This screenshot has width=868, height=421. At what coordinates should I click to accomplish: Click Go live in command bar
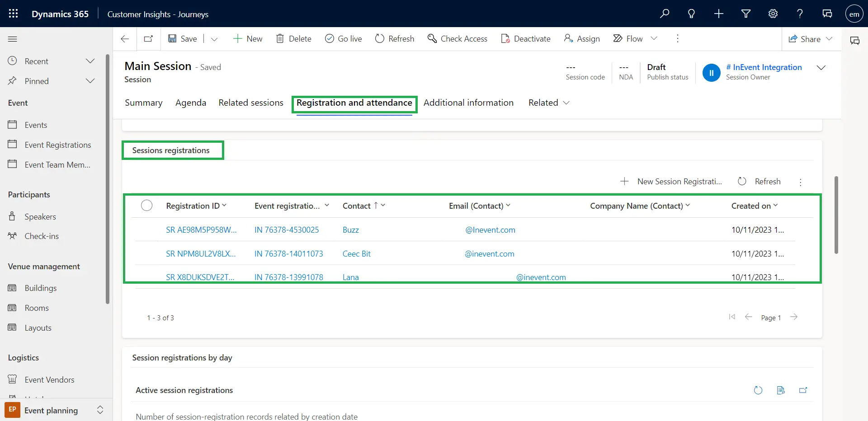(344, 39)
